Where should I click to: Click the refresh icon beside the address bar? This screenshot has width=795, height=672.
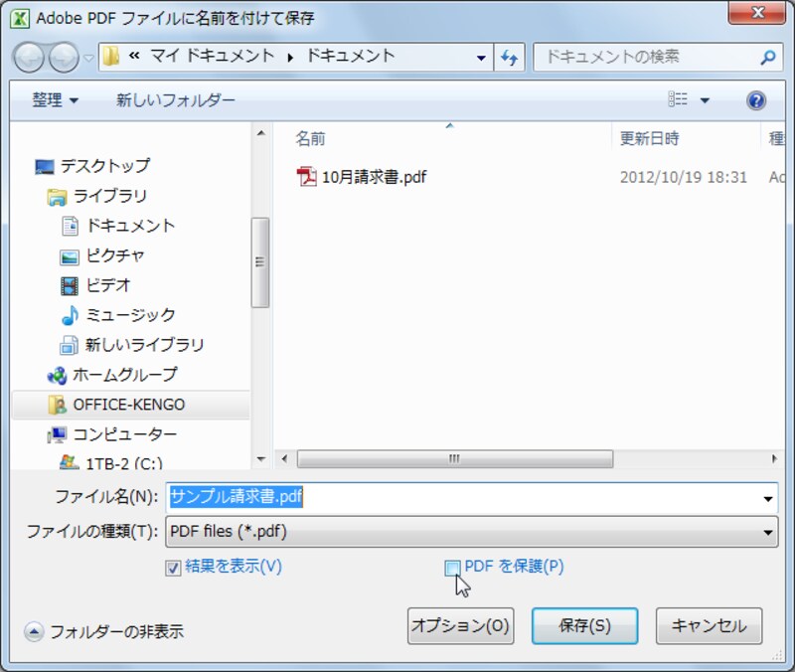point(510,57)
